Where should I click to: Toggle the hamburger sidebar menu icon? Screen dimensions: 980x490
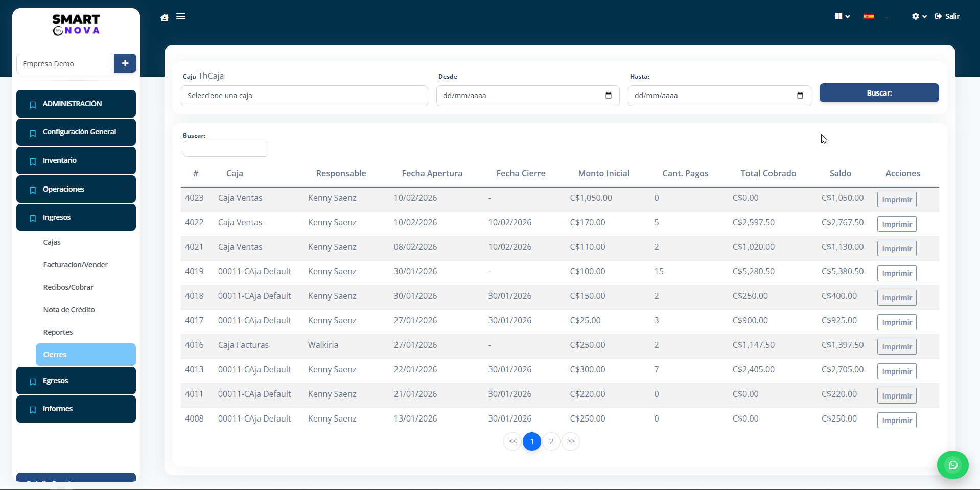click(x=181, y=16)
